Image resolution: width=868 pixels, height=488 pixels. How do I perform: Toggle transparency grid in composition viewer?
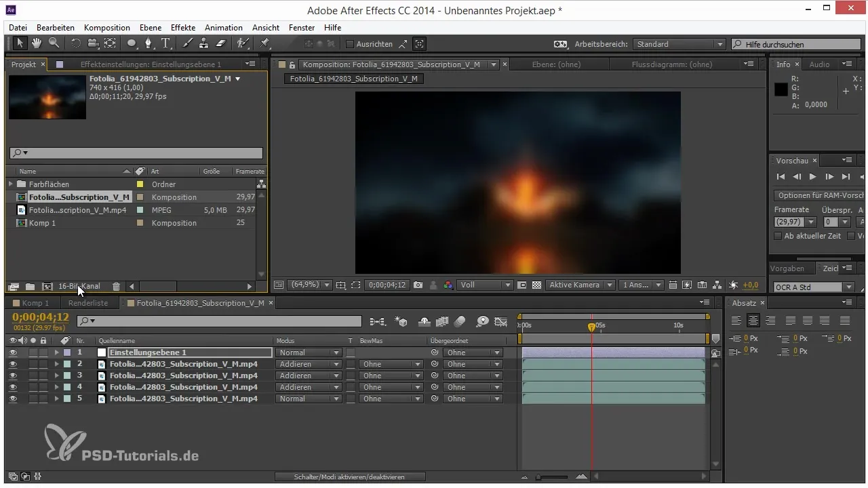pyautogui.click(x=536, y=285)
